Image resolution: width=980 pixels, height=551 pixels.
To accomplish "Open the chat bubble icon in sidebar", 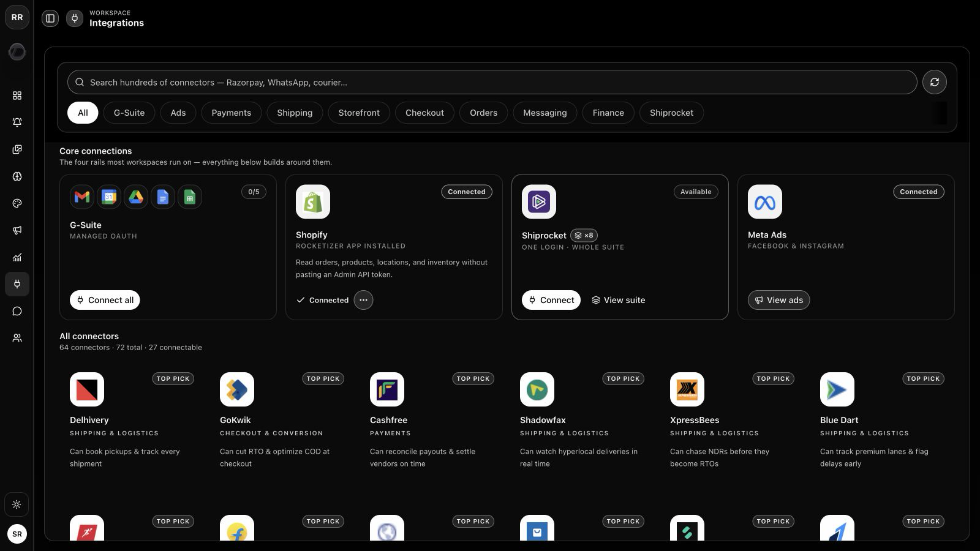I will coord(17,311).
